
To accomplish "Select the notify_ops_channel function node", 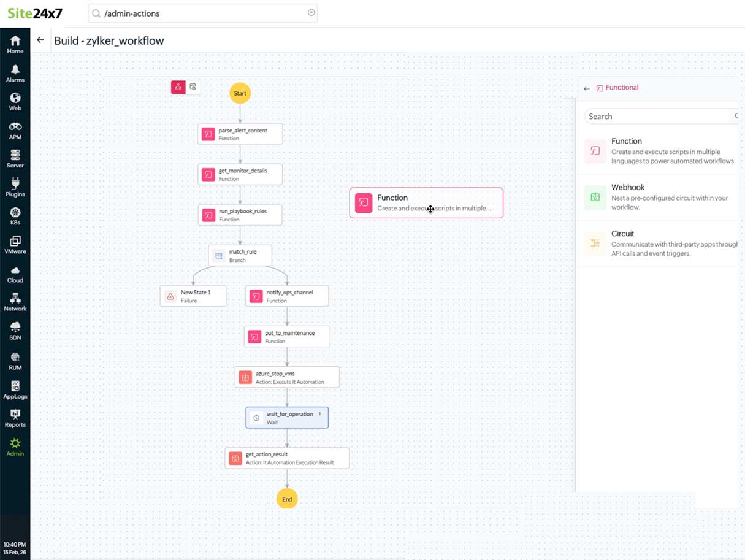I will [286, 296].
